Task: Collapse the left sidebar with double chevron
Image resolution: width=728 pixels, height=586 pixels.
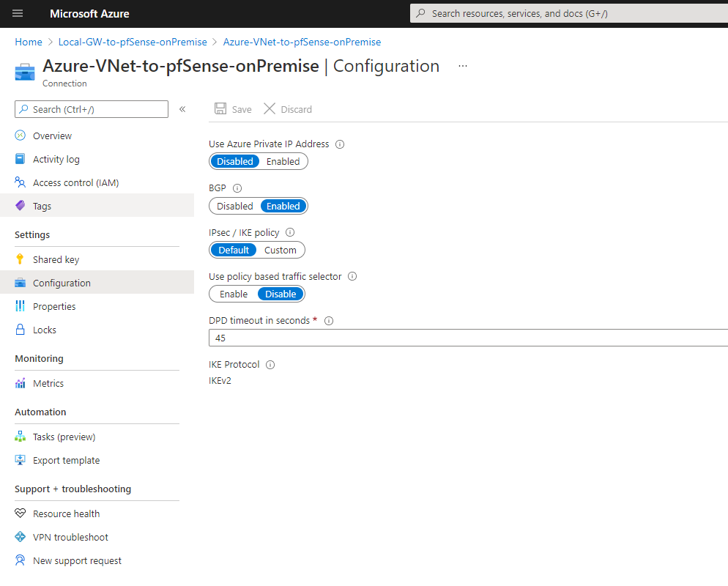Action: click(x=182, y=109)
